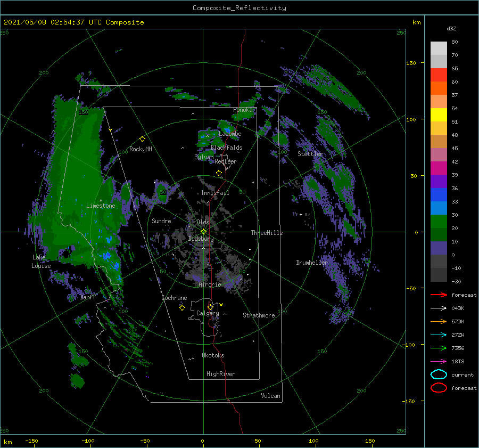The height and width of the screenshot is (448, 479).
Task: Click the HighRiver label
Action: point(221,374)
